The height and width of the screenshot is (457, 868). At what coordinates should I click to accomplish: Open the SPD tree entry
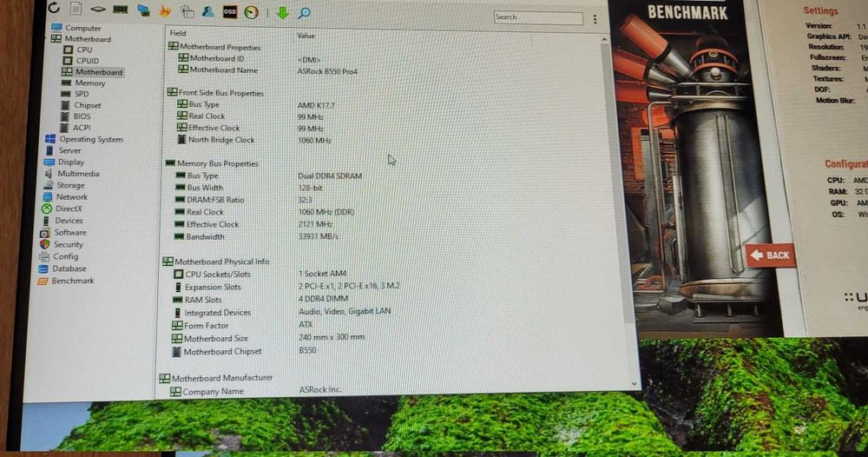[75, 94]
